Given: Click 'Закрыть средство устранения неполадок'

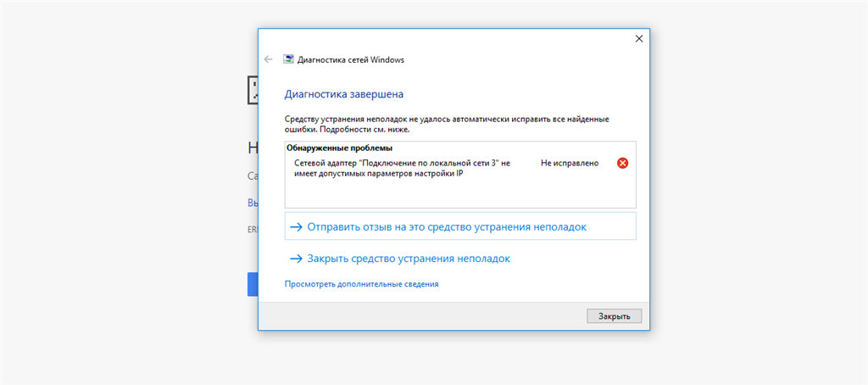Looking at the screenshot, I should [400, 258].
